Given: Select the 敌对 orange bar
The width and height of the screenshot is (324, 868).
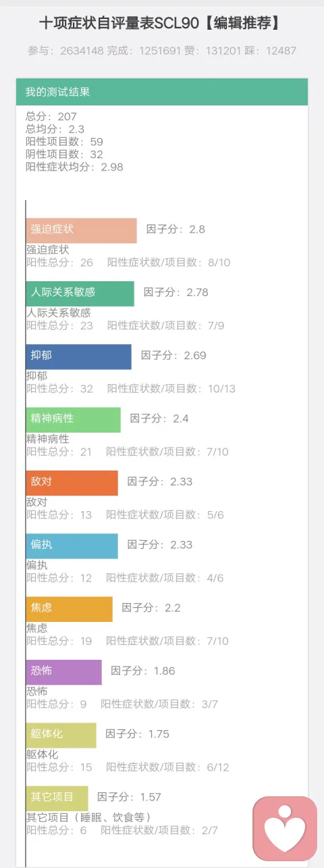Looking at the screenshot, I should (72, 483).
